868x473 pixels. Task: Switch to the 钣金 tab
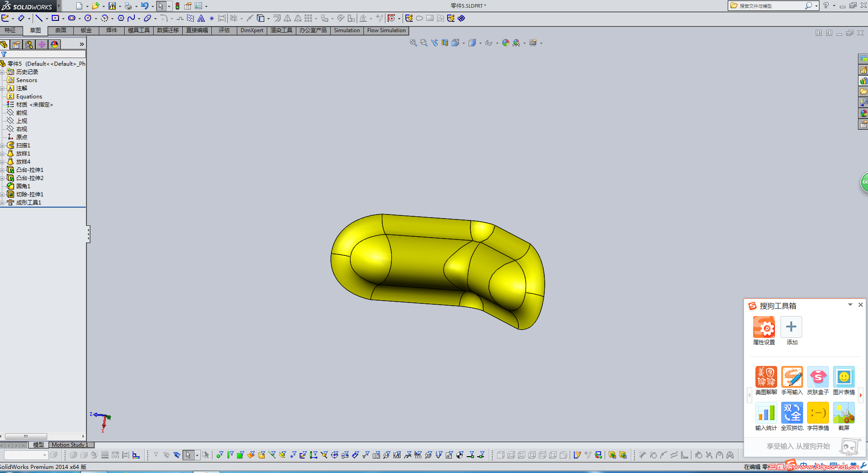(86, 30)
